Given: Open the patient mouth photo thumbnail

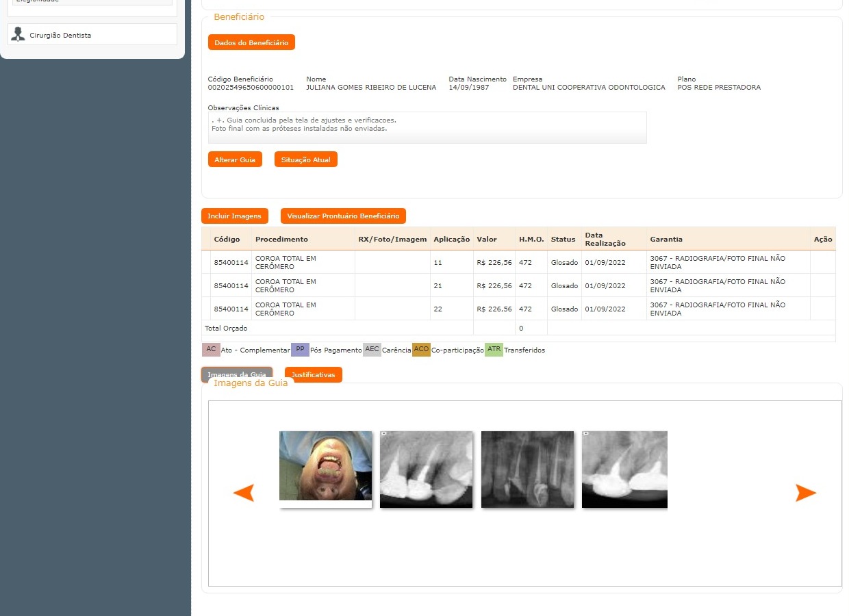Looking at the screenshot, I should click(x=325, y=469).
